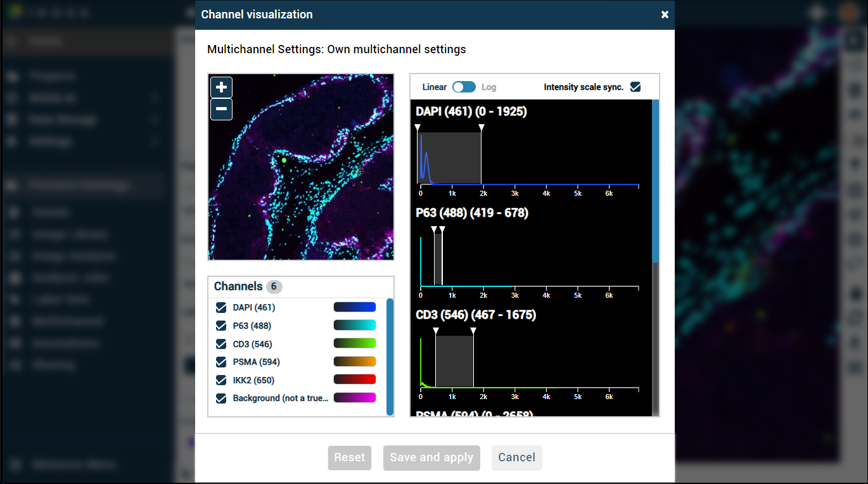Screen dimensions: 868x484
Task: Open P63 cyan color swatch
Action: point(355,325)
